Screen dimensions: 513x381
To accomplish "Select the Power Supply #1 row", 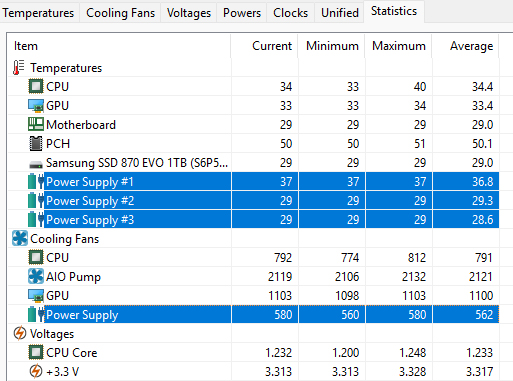I will tap(254, 181).
